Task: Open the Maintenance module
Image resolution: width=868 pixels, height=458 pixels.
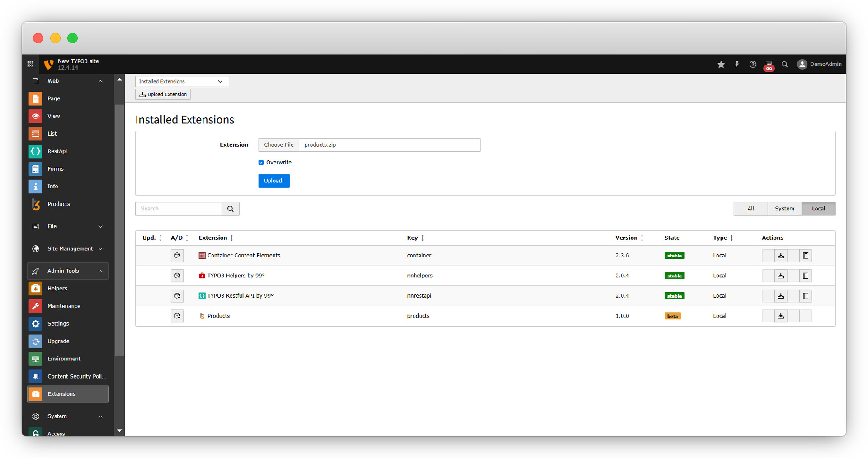Action: (x=64, y=306)
